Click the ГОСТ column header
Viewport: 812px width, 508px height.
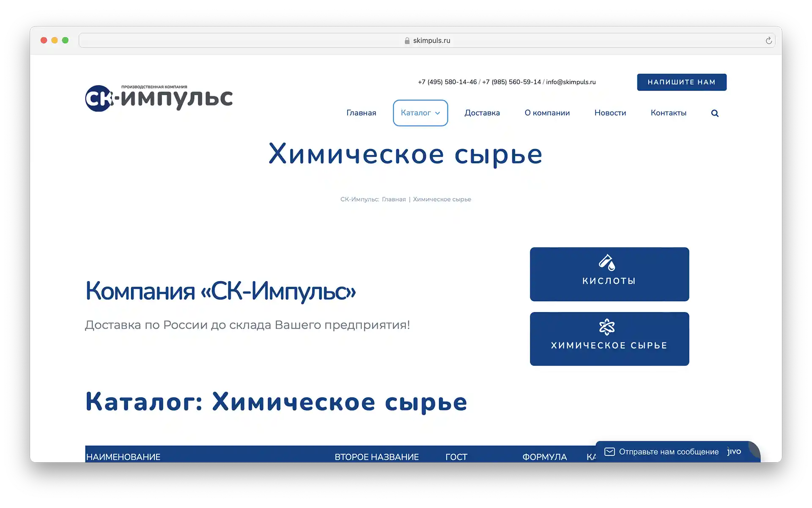456,457
